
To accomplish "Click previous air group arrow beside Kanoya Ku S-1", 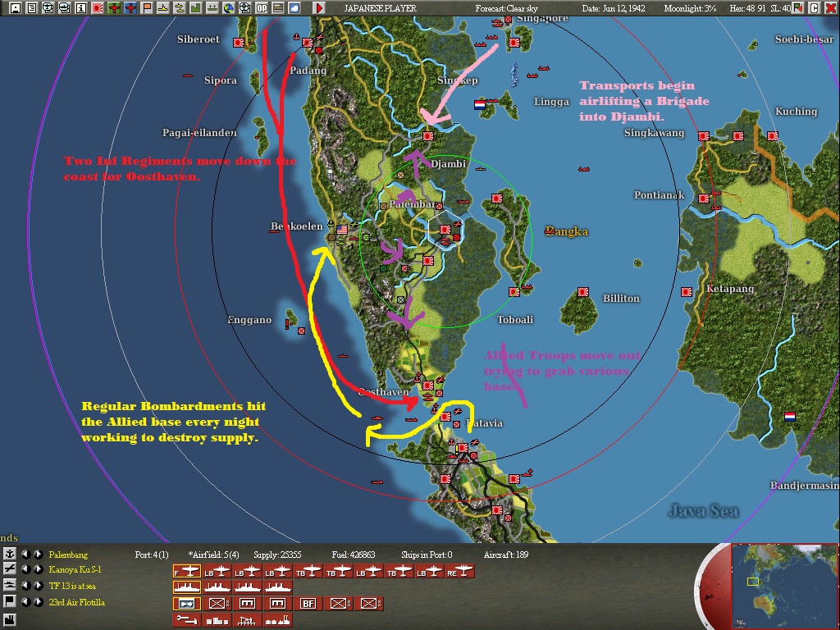I will [25, 569].
